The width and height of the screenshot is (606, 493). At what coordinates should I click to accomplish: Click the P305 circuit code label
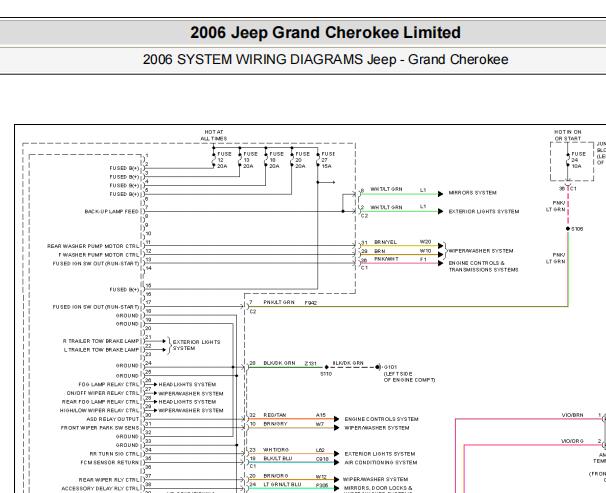pyautogui.click(x=322, y=485)
